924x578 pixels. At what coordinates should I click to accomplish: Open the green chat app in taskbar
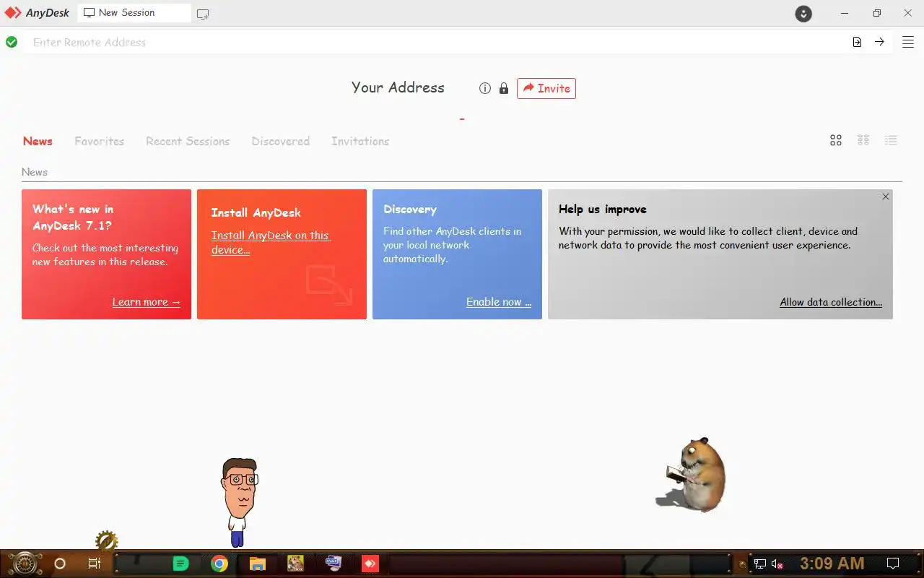[x=181, y=564]
